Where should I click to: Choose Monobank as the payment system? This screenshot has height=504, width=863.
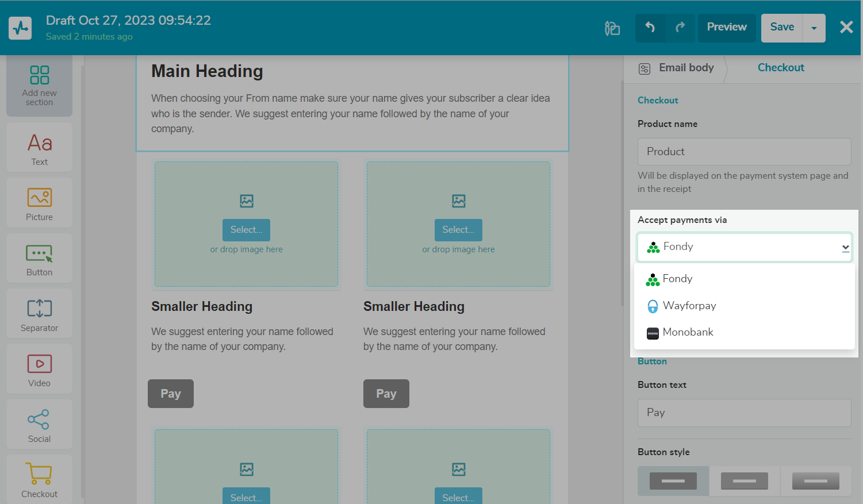click(x=744, y=332)
